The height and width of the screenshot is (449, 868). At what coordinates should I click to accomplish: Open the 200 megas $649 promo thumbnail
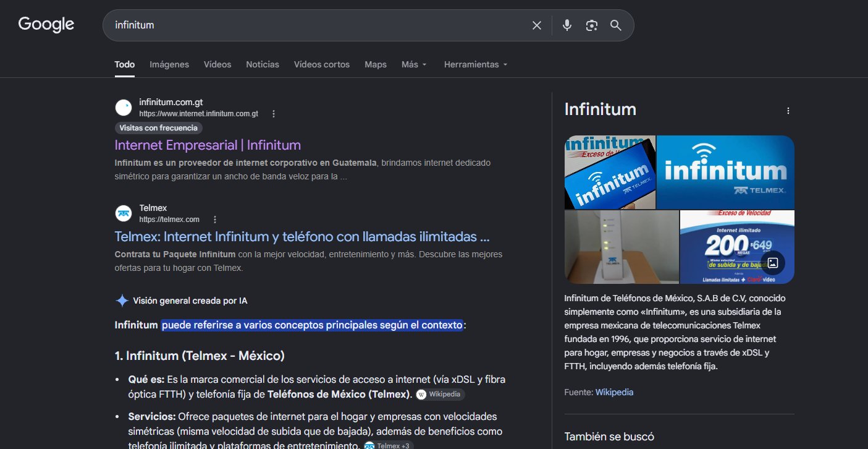point(737,247)
